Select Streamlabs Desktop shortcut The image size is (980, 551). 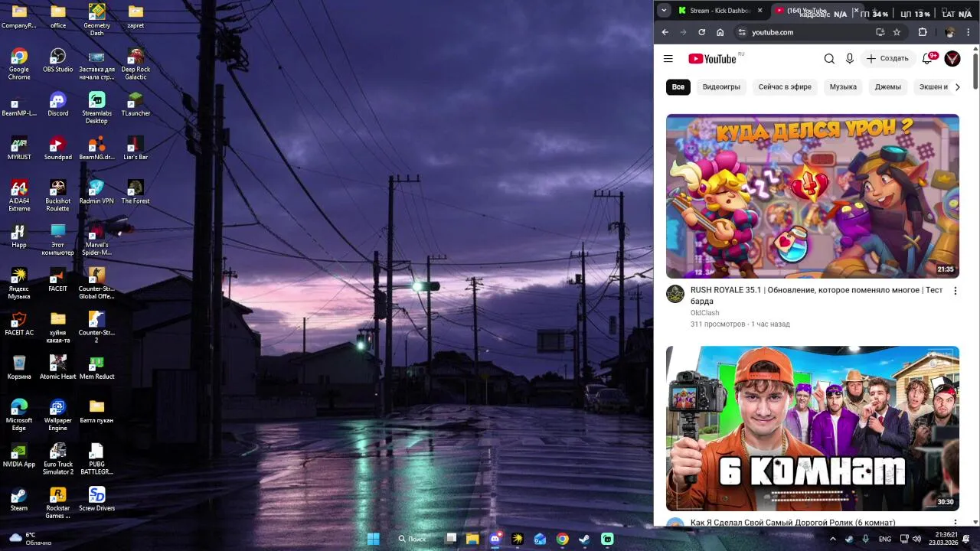tap(96, 108)
